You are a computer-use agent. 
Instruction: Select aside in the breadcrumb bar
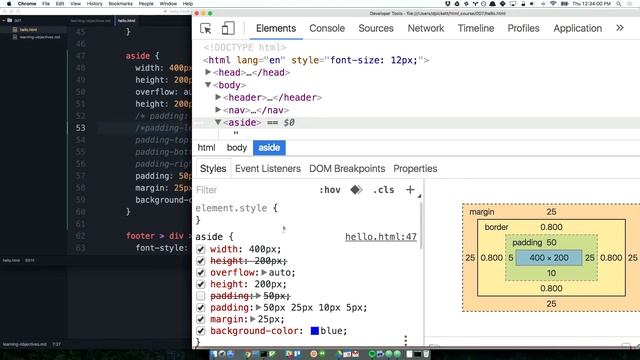click(269, 148)
